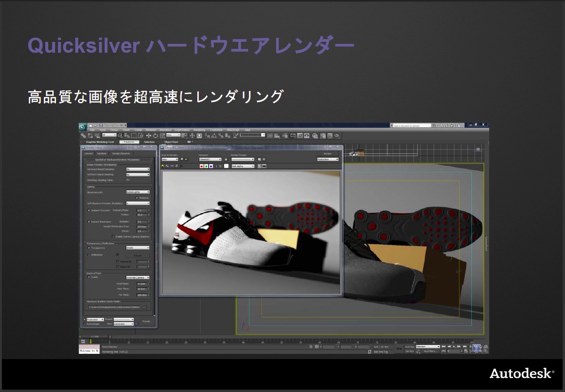Toggle the Indirect Illumination checkbox
The width and height of the screenshot is (565, 392).
point(89,221)
